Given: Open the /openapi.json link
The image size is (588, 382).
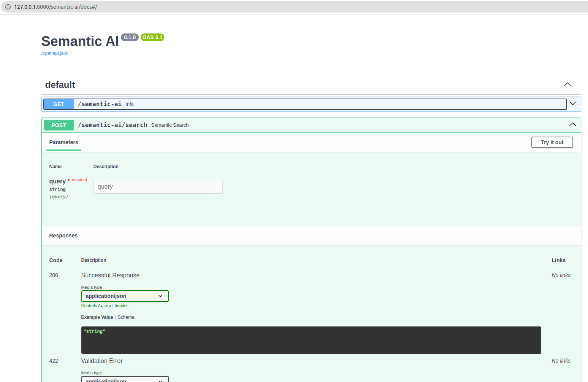Looking at the screenshot, I should click(x=55, y=53).
